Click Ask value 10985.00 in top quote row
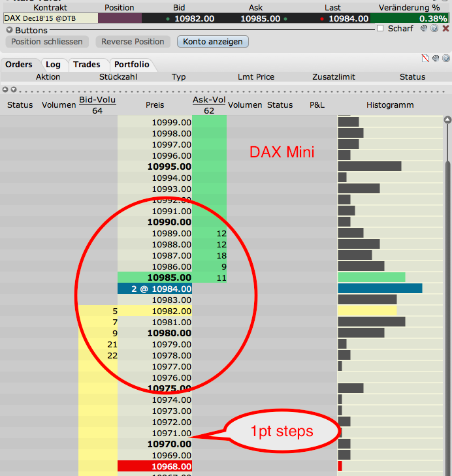Image resolution: width=452 pixels, height=476 pixels. coord(261,18)
